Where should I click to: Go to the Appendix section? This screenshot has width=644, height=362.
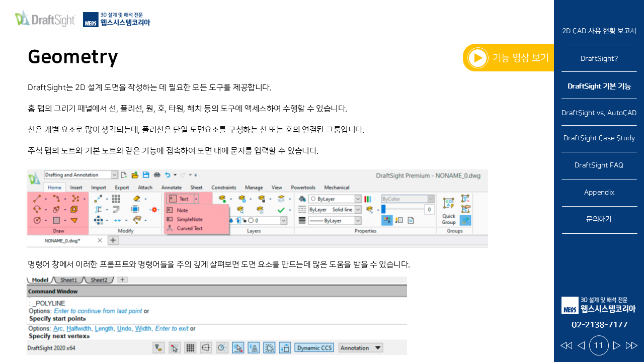pos(599,192)
